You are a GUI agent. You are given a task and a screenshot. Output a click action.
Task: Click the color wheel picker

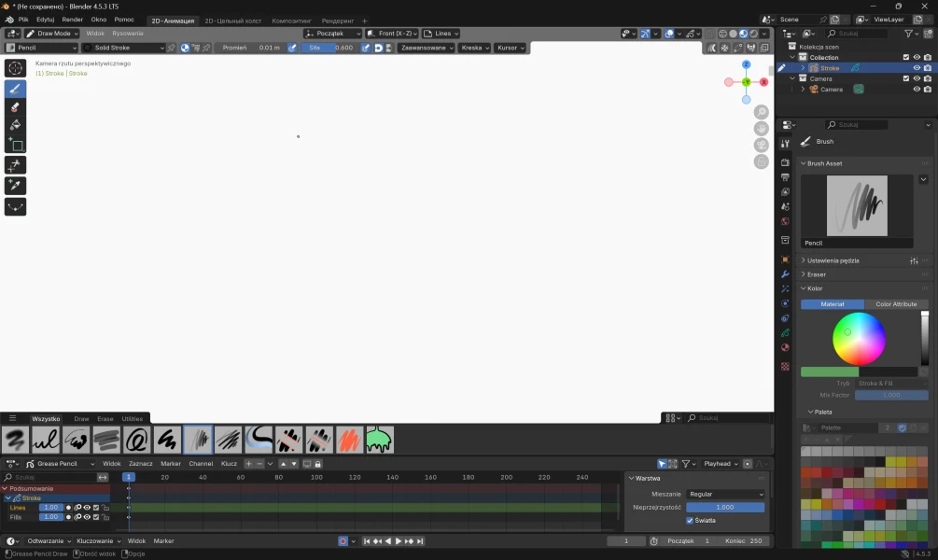859,338
